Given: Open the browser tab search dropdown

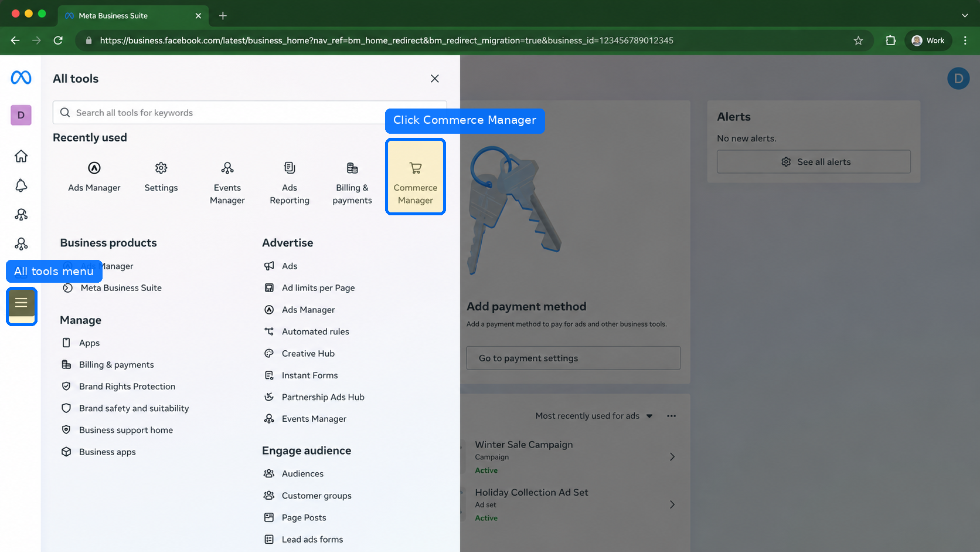Looking at the screenshot, I should 965,16.
